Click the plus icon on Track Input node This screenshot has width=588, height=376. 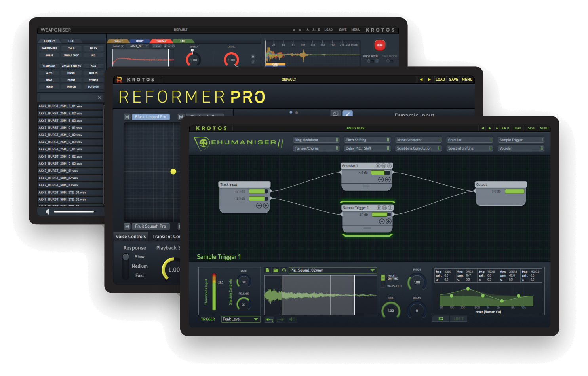[266, 206]
